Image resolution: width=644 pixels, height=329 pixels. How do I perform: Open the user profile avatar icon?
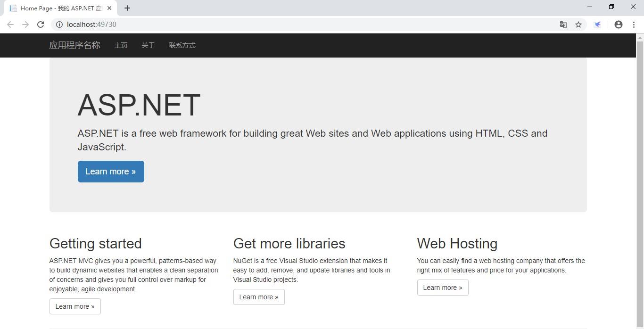pos(619,25)
